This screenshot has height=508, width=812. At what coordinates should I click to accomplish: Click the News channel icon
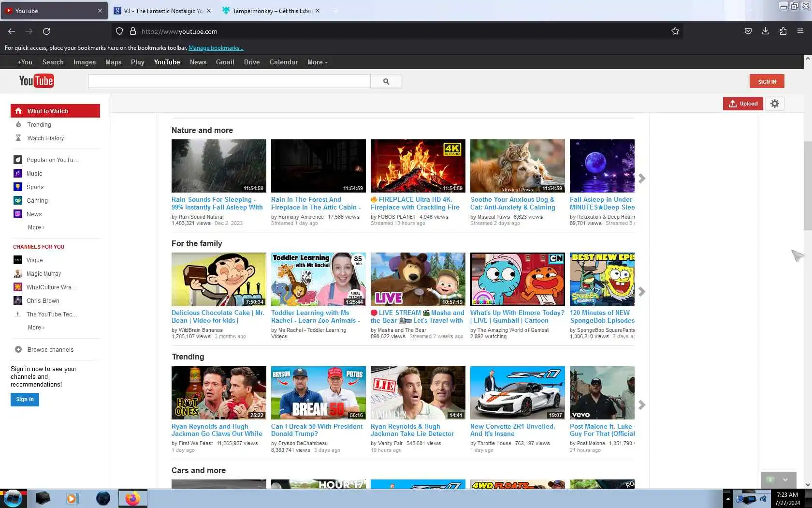coord(18,214)
